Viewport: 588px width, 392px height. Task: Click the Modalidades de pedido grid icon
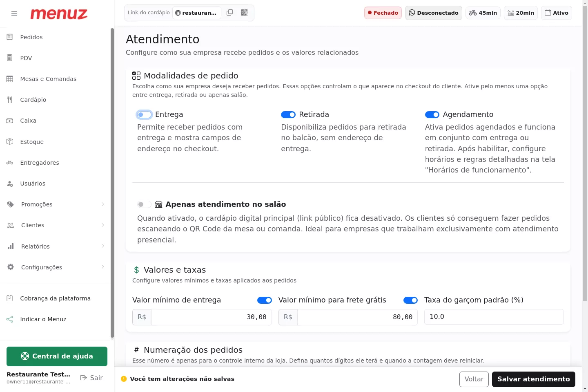pos(136,76)
